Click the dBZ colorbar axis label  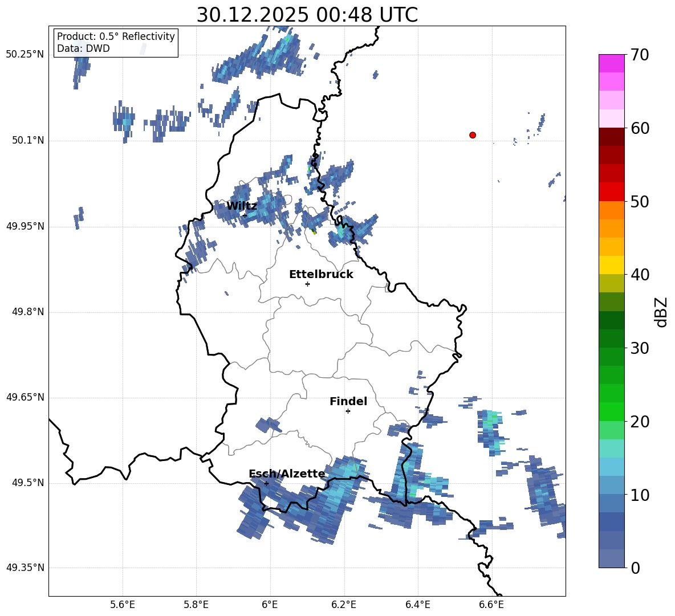(x=662, y=312)
